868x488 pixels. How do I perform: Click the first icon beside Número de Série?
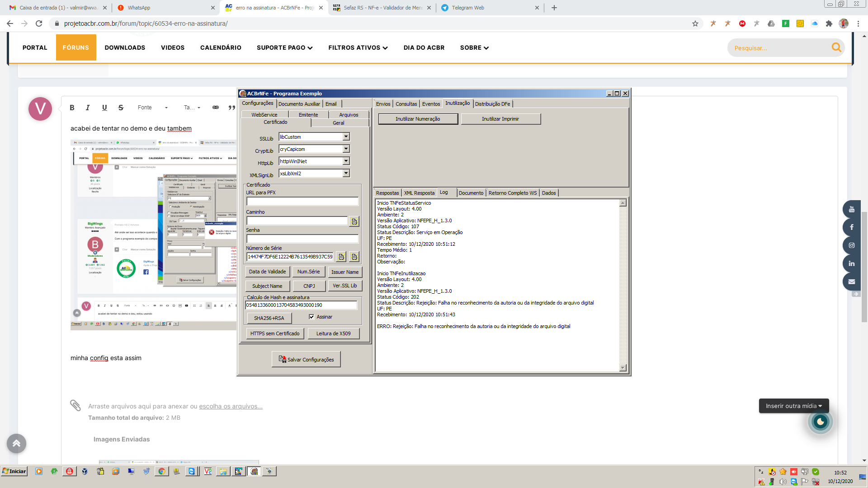pos(341,257)
